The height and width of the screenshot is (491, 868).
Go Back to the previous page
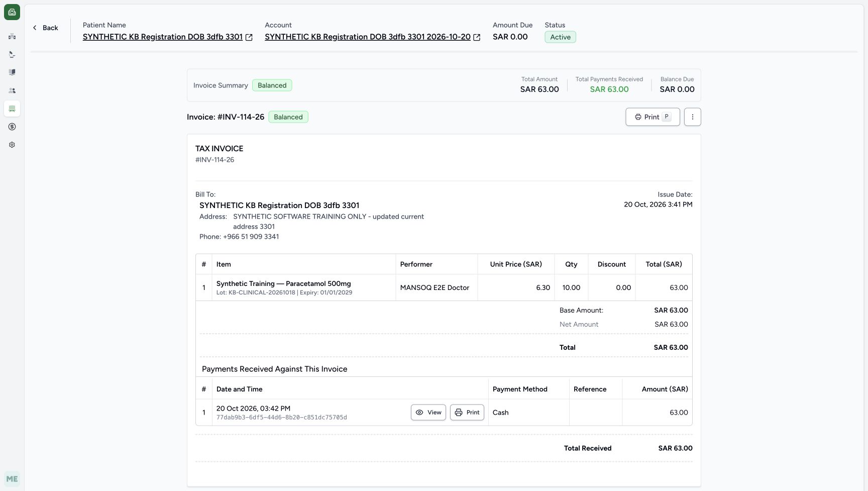[45, 28]
